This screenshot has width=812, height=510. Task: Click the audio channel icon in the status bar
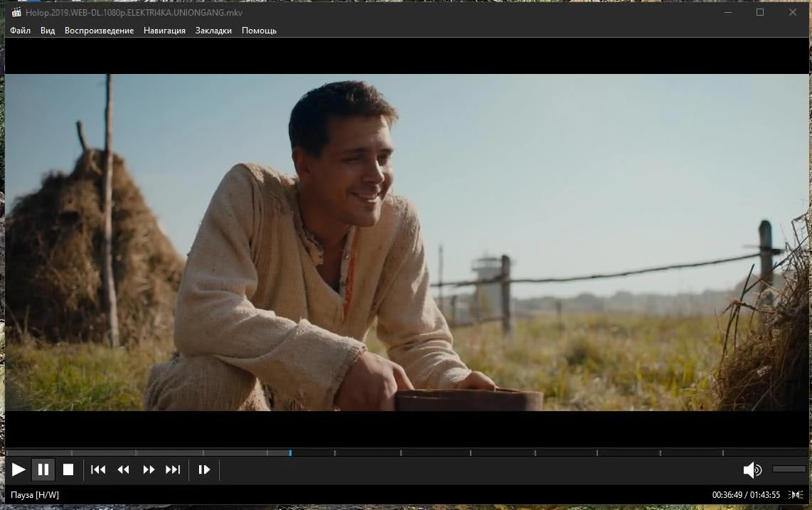point(796,495)
